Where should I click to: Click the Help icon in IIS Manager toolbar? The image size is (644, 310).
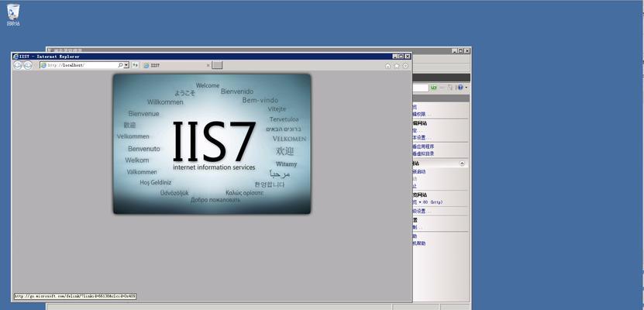pos(460,88)
